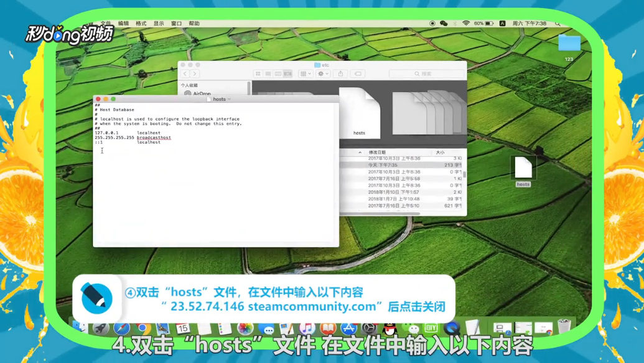Viewport: 644px width, 363px height.
Task: Click the Finder list vertical scrollbar
Action: coord(465,174)
